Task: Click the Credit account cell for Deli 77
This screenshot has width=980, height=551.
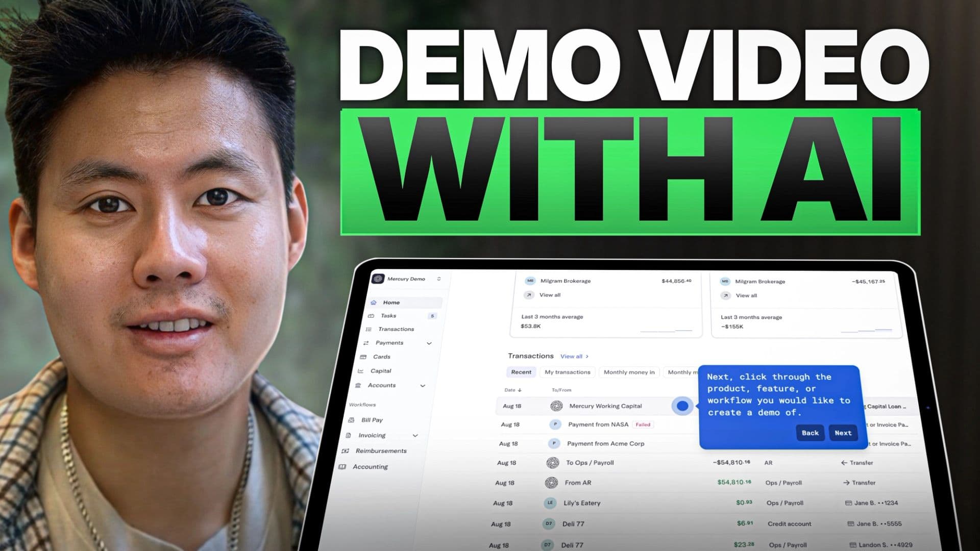Action: coord(789,524)
